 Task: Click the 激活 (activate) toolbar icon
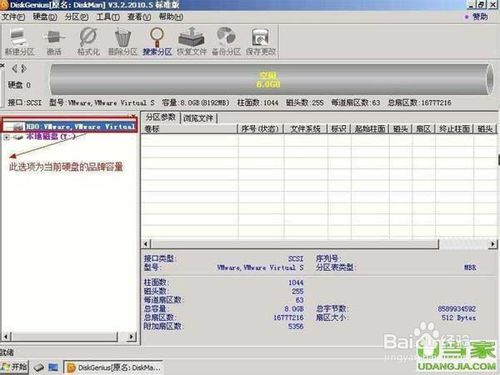[54, 42]
